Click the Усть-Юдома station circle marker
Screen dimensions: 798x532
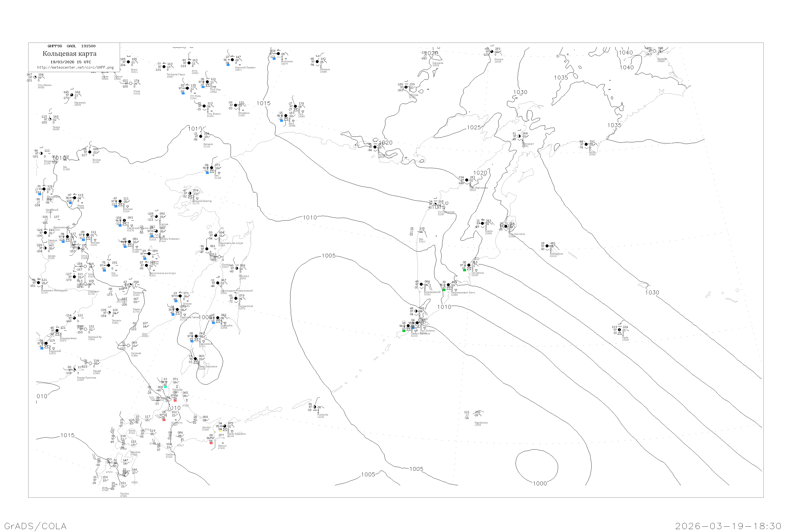tap(205, 106)
